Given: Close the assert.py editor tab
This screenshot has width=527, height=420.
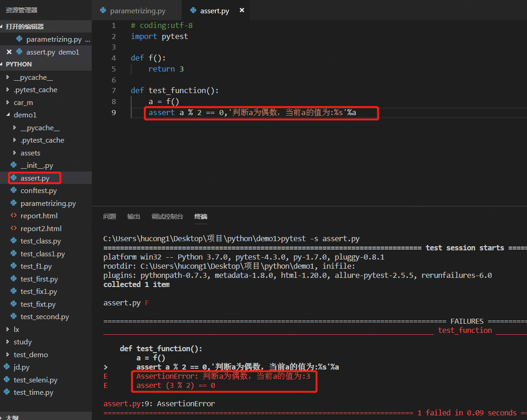Looking at the screenshot, I should [242, 11].
